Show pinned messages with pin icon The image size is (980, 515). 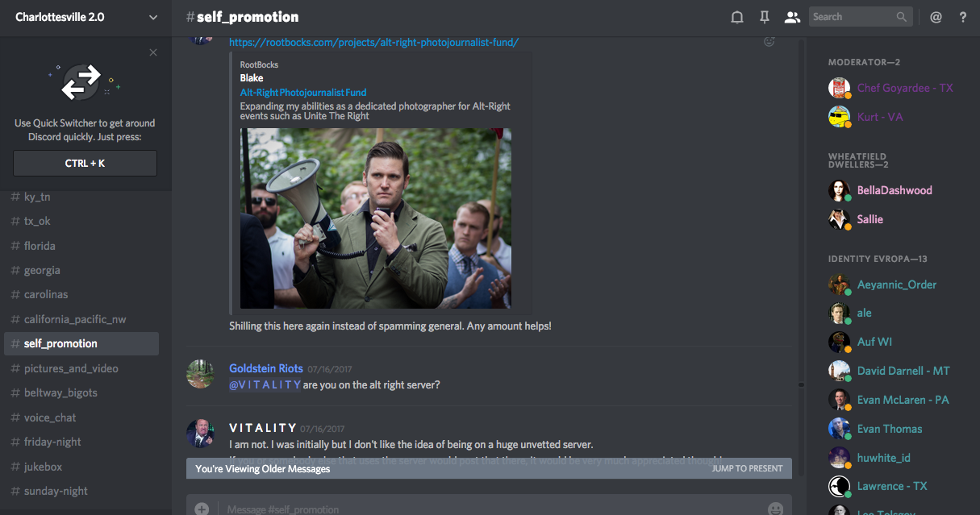[x=765, y=17]
